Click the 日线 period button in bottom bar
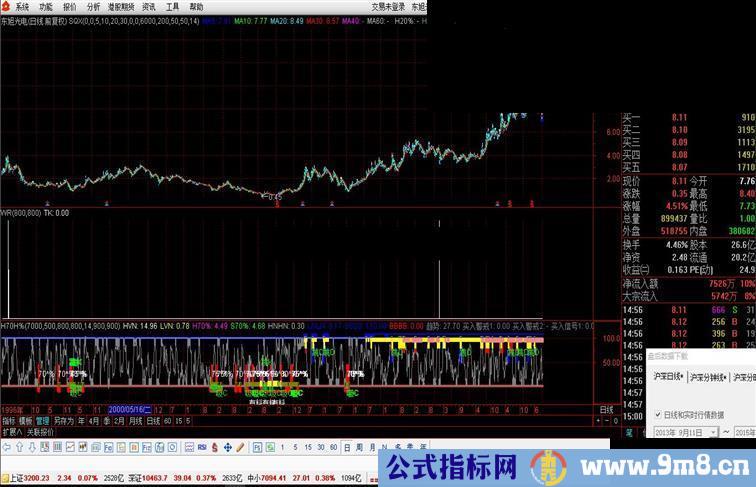 pos(152,421)
